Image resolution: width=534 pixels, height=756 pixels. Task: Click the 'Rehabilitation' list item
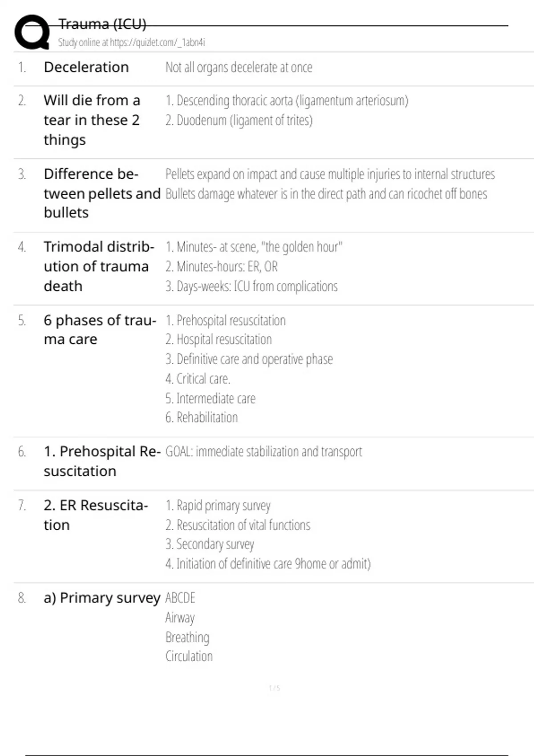point(202,417)
